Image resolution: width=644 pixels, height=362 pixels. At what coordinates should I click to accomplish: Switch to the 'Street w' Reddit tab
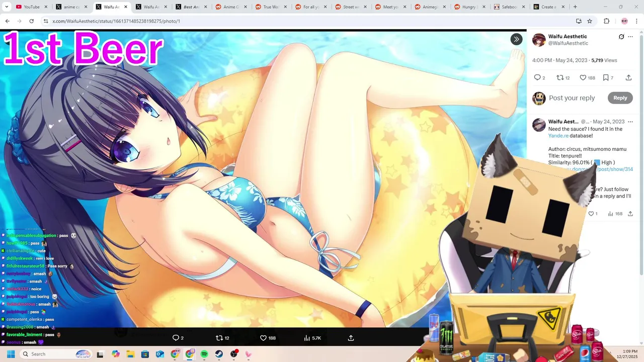pyautogui.click(x=350, y=7)
